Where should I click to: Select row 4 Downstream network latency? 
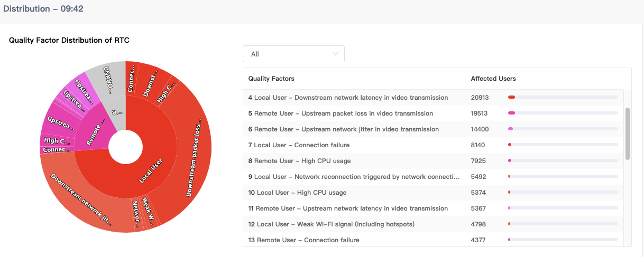tap(349, 98)
